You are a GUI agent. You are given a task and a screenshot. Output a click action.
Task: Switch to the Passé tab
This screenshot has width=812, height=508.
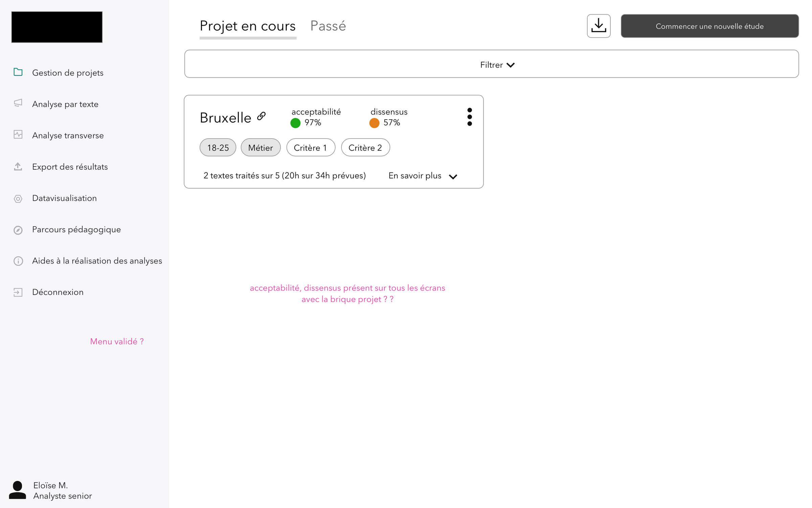point(328,26)
